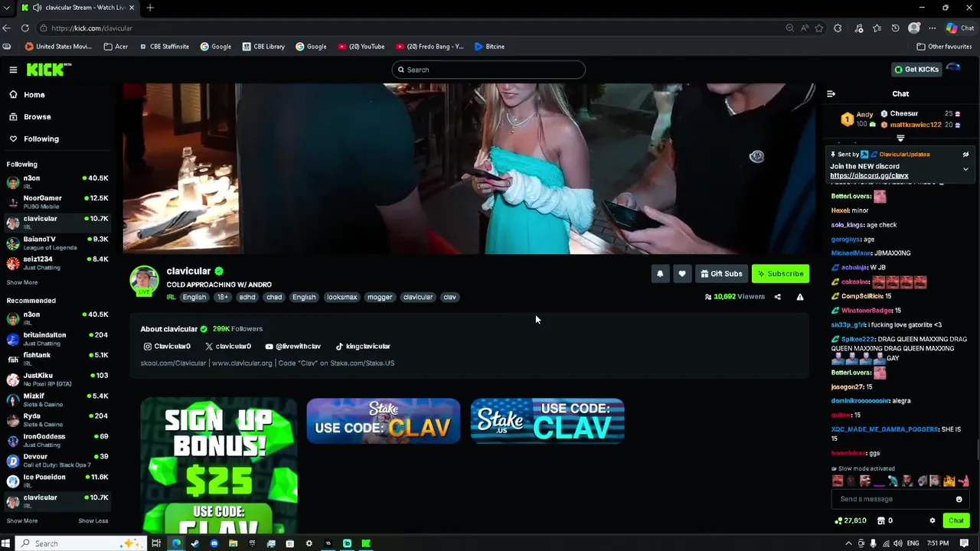Hide the pinned chat message
This screenshot has width=980, height=551.
click(x=965, y=155)
